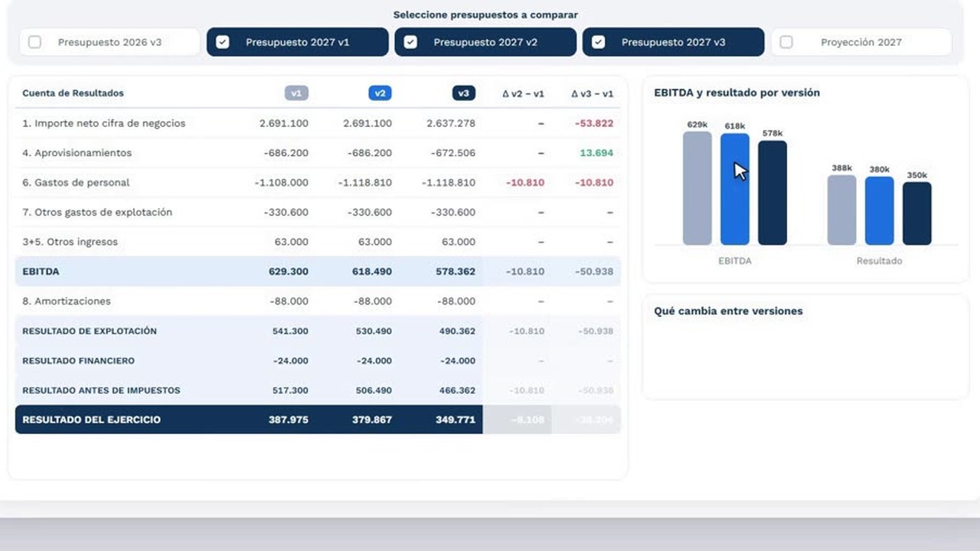This screenshot has height=551, width=980.
Task: Click the 2.637.278 value in v3 column
Action: 451,123
